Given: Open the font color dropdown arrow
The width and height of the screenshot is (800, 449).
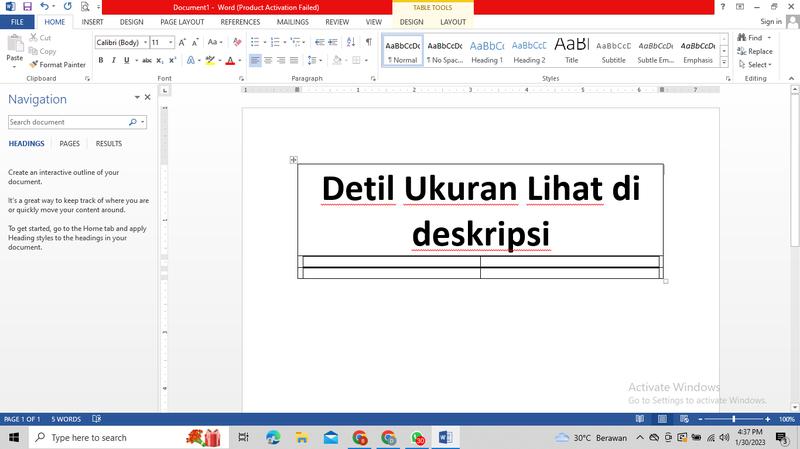Looking at the screenshot, I should [x=240, y=60].
